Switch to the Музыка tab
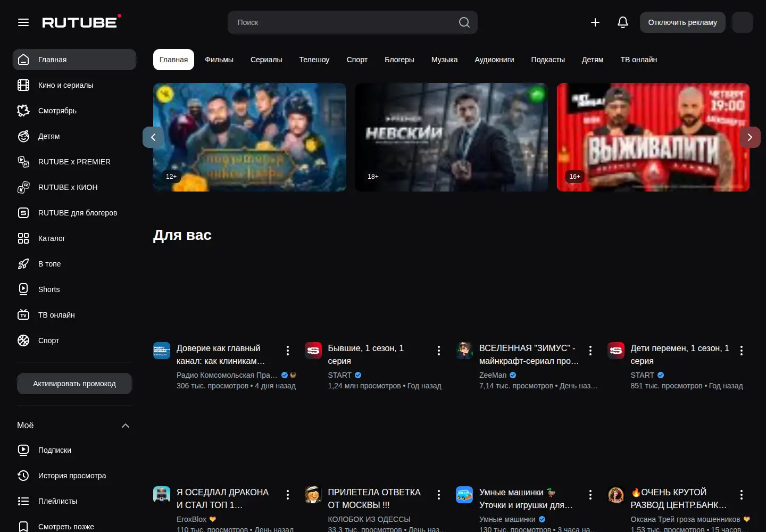766x532 pixels. pos(445,60)
